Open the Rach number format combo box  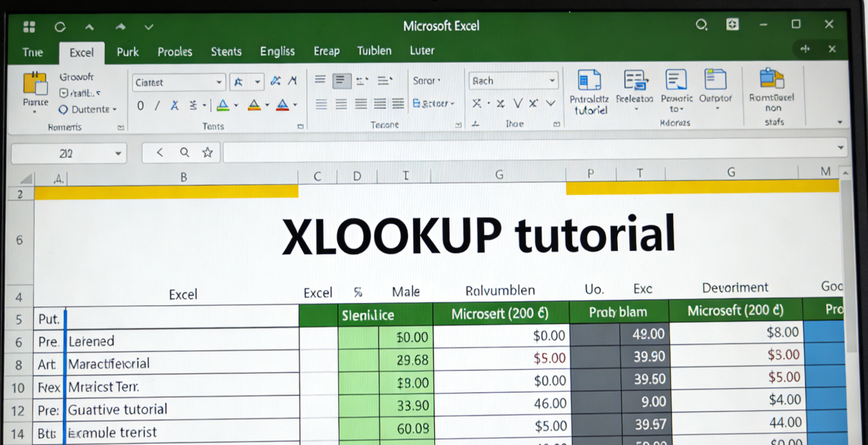pos(513,81)
